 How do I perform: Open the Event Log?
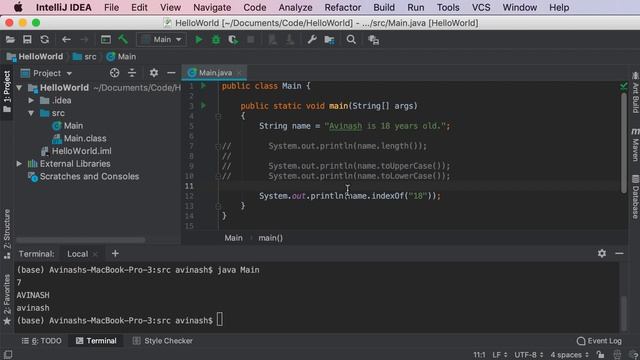click(599, 341)
